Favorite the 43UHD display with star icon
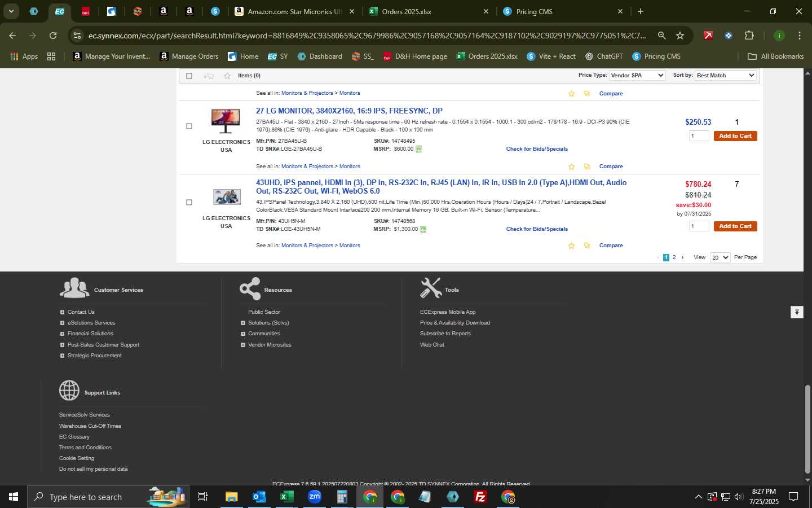This screenshot has height=508, width=812. (571, 246)
